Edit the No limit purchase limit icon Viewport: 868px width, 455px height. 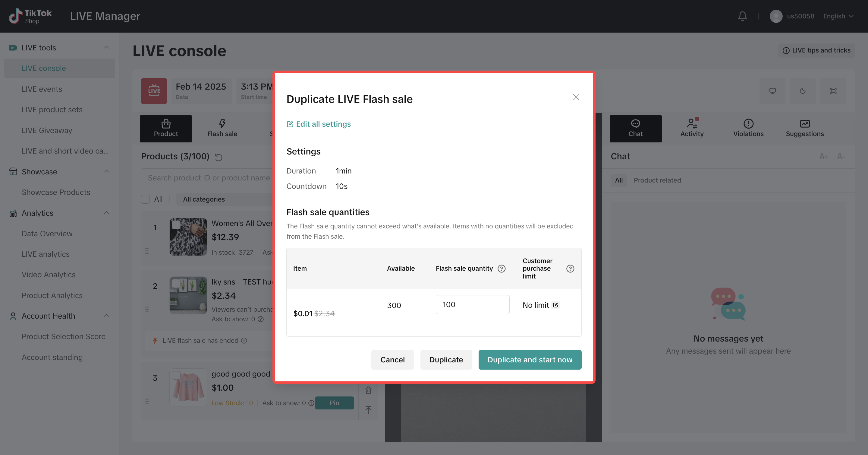(x=555, y=305)
